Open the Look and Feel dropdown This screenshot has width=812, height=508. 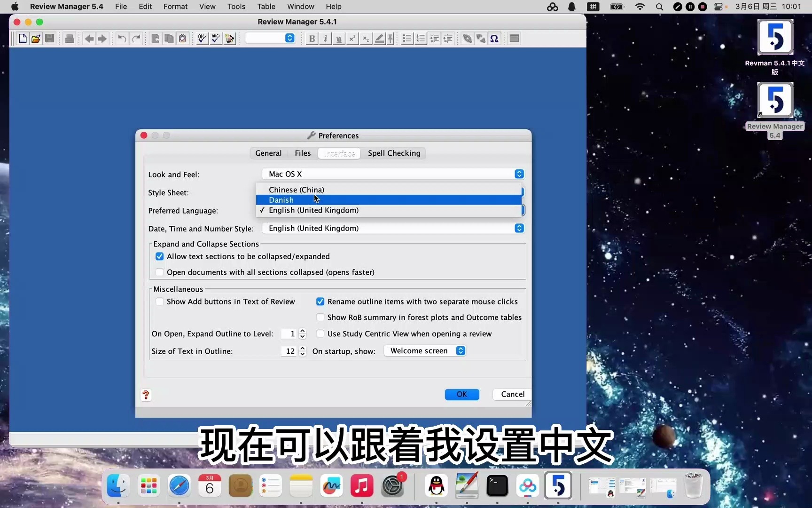point(393,174)
